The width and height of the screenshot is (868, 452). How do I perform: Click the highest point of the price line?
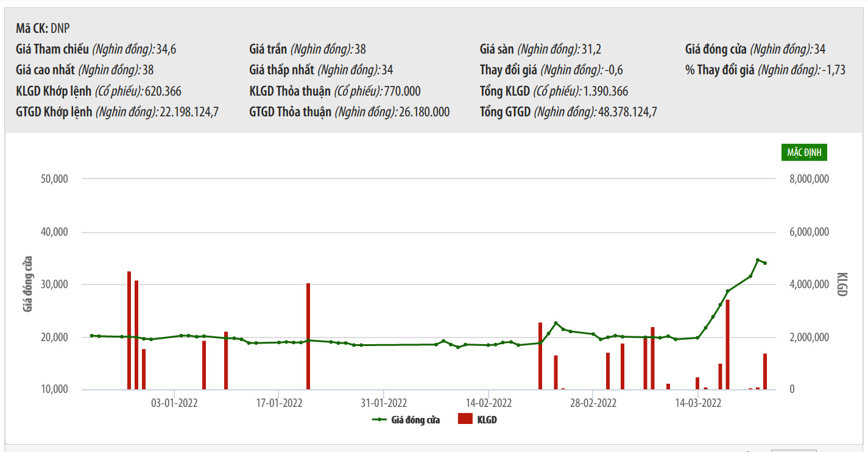tap(758, 260)
